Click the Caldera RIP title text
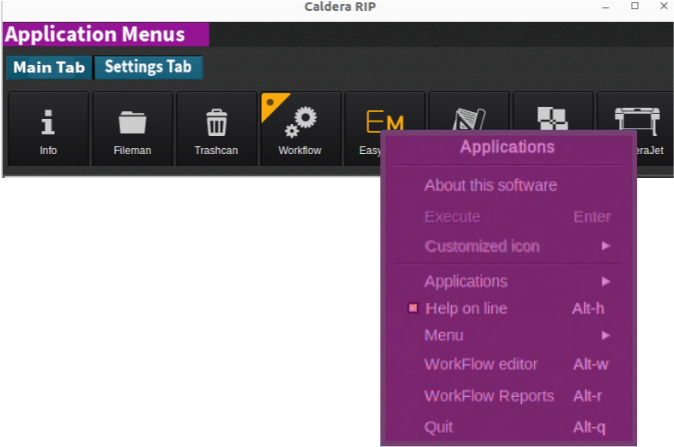The image size is (674, 447). (340, 6)
